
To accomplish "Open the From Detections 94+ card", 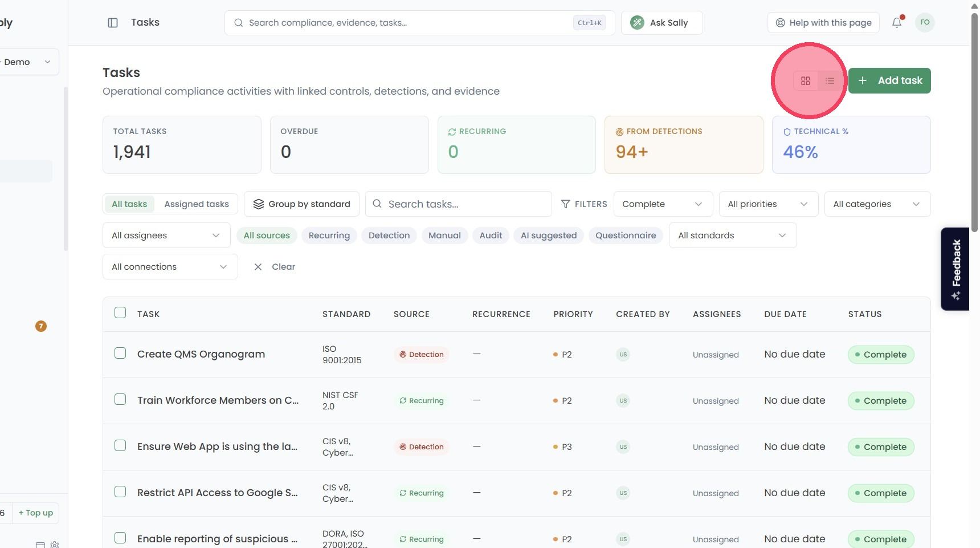I will coord(684,145).
